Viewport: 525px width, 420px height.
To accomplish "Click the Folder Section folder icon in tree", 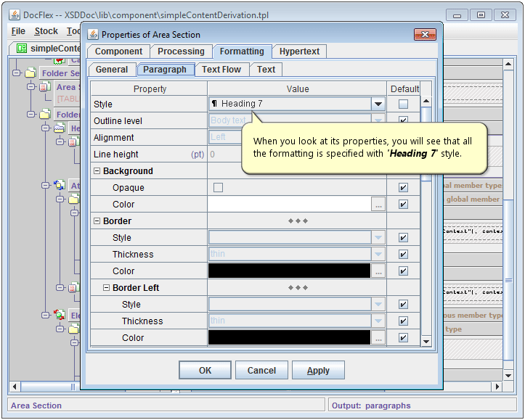I will click(30, 73).
